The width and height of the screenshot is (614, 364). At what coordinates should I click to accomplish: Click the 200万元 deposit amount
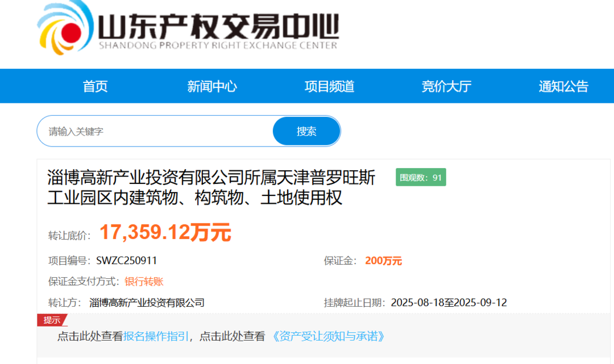tap(383, 261)
